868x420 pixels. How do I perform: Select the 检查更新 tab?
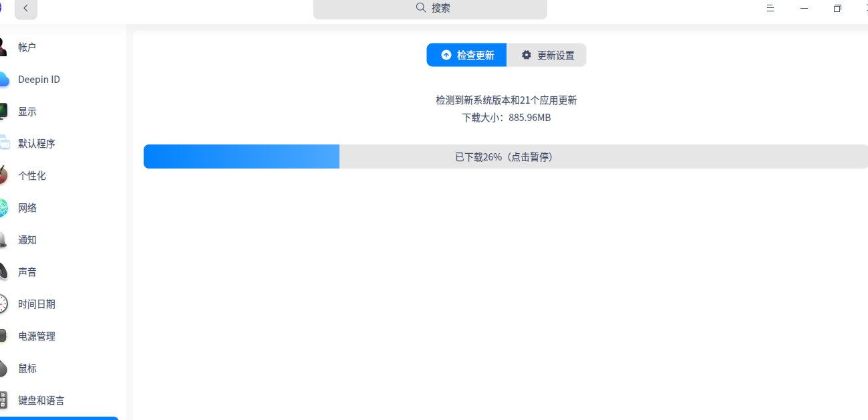[466, 55]
